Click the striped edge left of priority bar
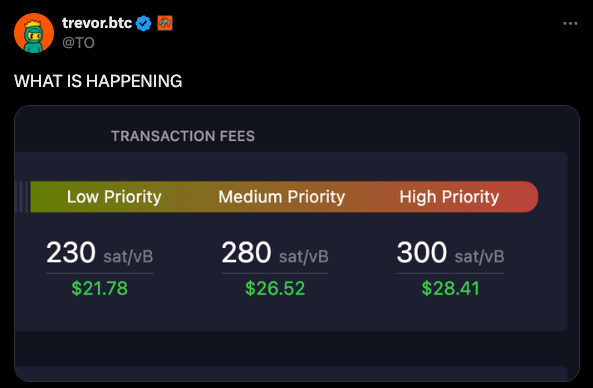Screen dimensions: 593x388 (22, 197)
